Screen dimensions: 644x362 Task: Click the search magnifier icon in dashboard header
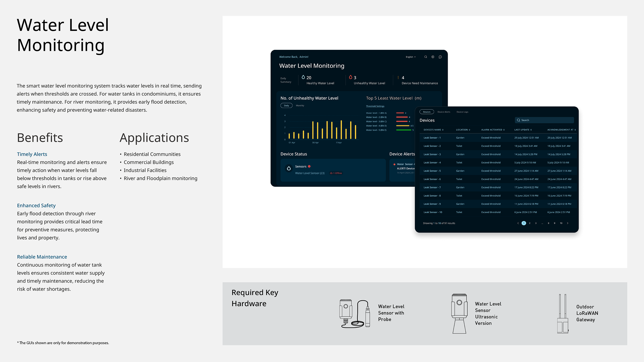click(426, 57)
